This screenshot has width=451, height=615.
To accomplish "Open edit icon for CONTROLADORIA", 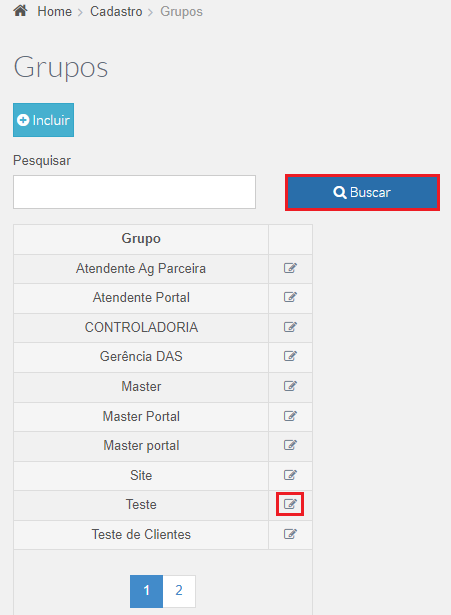I will (x=290, y=327).
